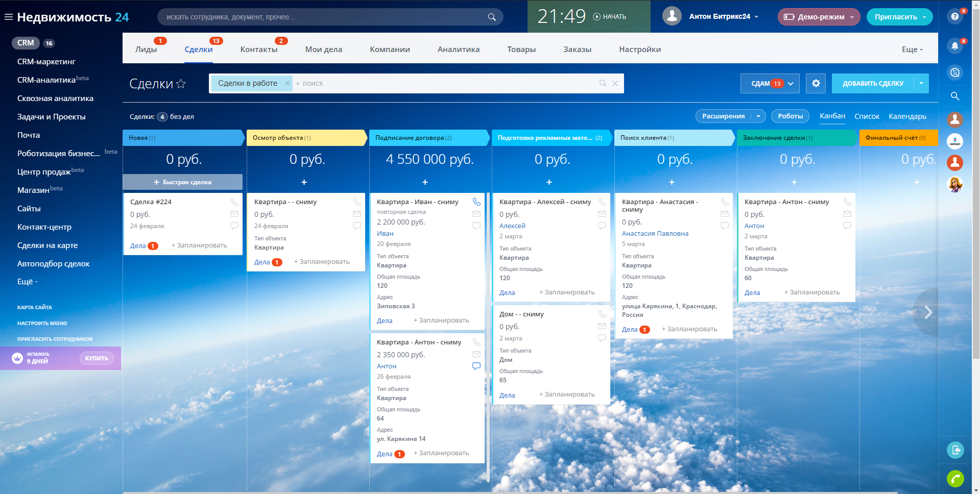Click email icon on Квартира - Анастасия card
The width and height of the screenshot is (980, 494).
pos(725,214)
